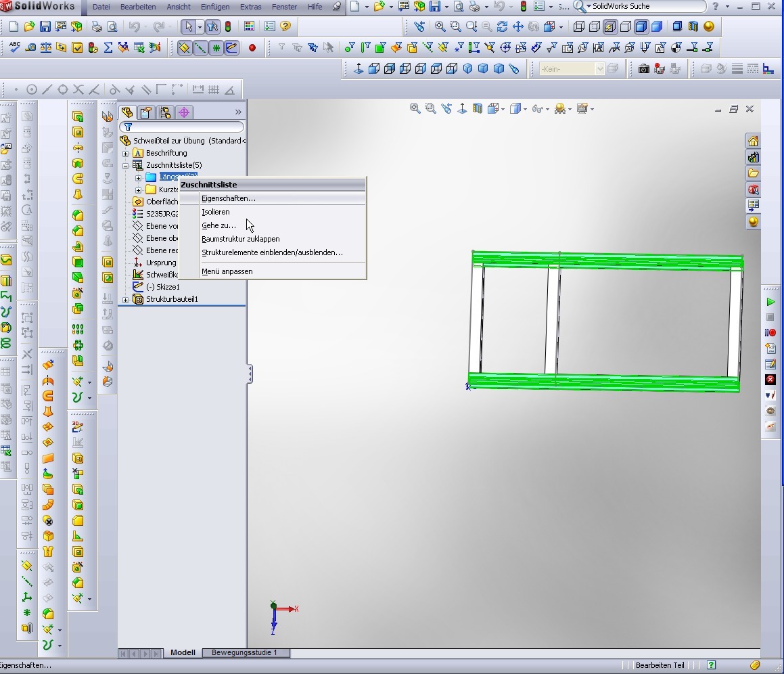Click the Open folder icon in standard toolbar
Image resolution: width=784 pixels, height=674 pixels.
(x=30, y=26)
